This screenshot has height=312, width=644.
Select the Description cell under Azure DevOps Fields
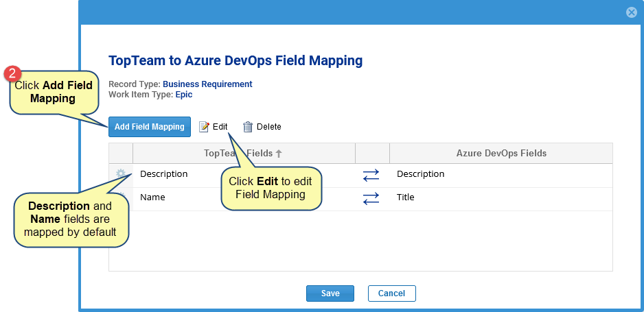(501, 174)
